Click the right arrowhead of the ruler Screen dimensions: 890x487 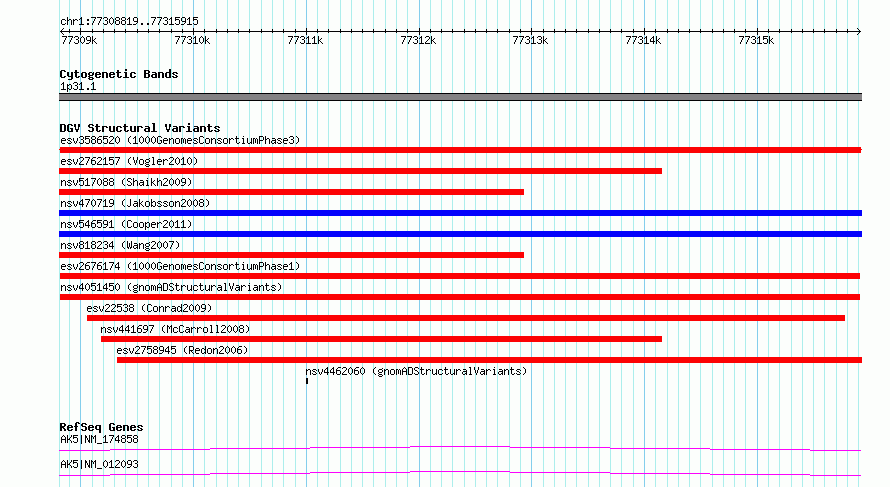click(859, 31)
